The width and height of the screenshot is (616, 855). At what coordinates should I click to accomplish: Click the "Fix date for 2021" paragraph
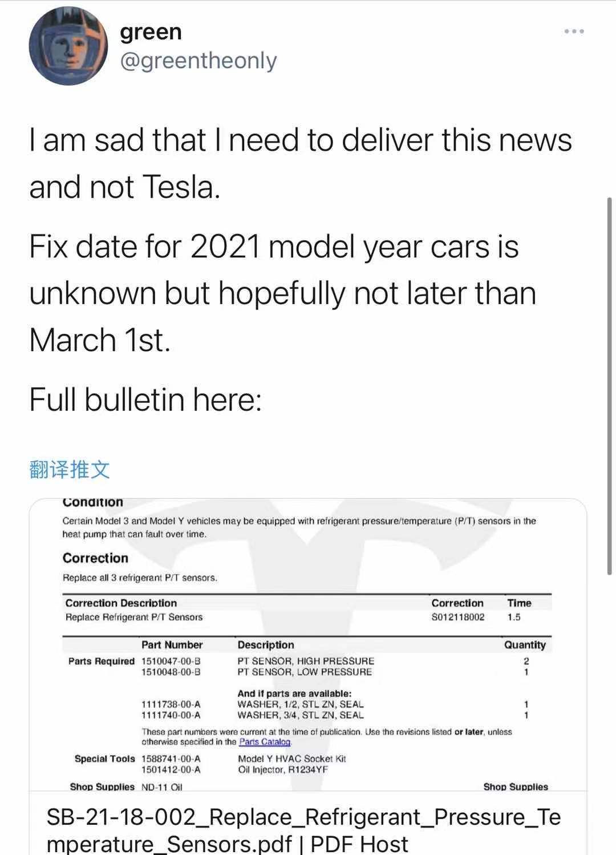click(282, 293)
